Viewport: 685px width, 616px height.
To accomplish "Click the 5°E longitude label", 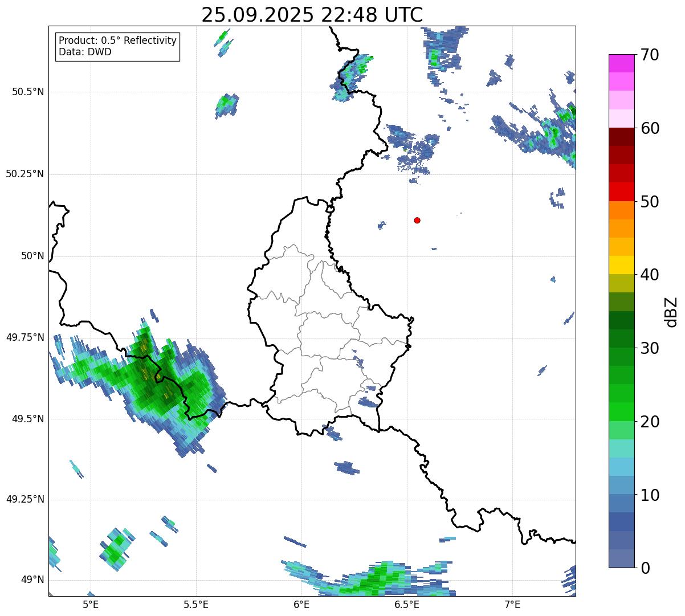I will point(90,604).
